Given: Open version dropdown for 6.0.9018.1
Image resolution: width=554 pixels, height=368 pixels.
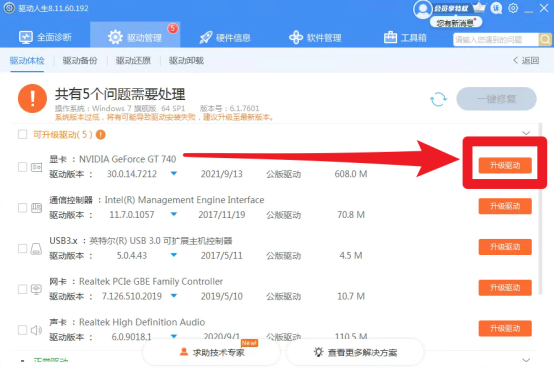Looking at the screenshot, I should pos(174,336).
